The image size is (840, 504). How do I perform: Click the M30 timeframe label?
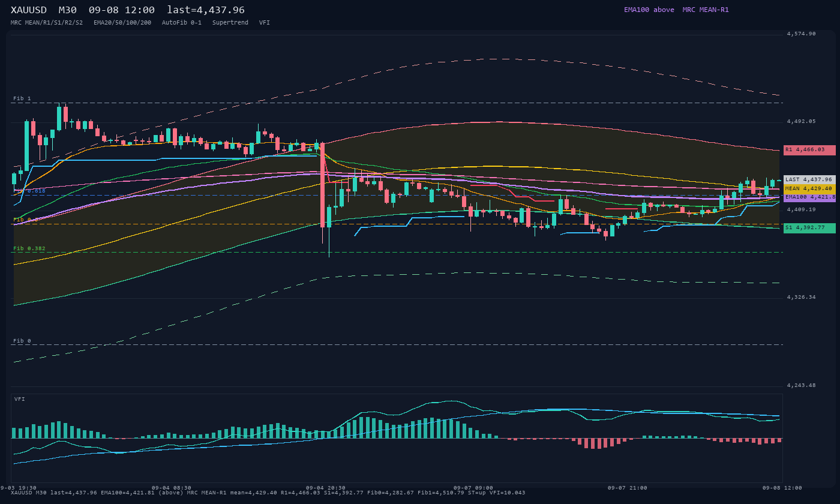[x=67, y=10]
